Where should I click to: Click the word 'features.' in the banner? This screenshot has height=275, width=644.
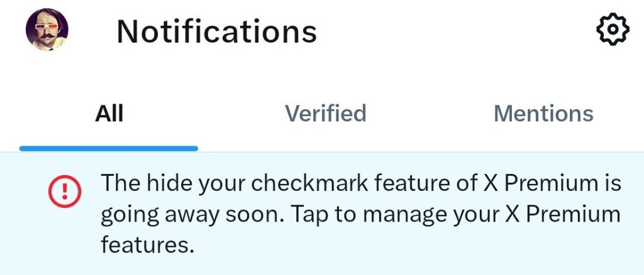146,244
